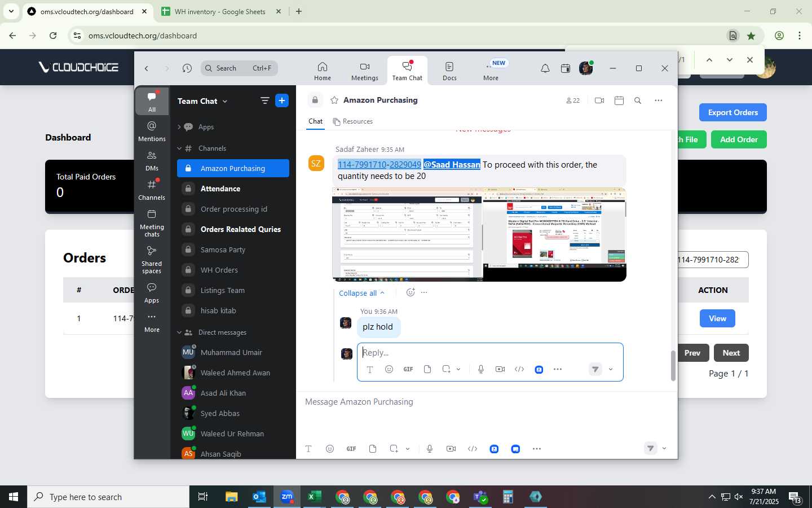Click Message Amazon Purchasing input
812x508 pixels.
(486, 402)
